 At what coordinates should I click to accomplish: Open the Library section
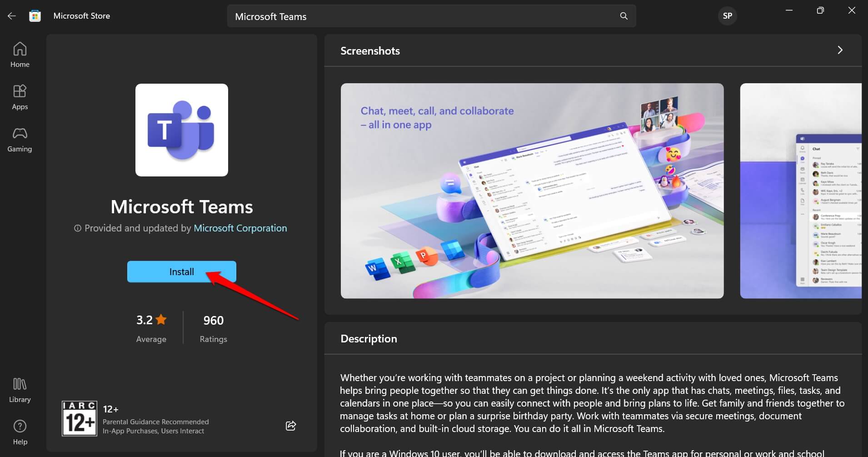[20, 389]
